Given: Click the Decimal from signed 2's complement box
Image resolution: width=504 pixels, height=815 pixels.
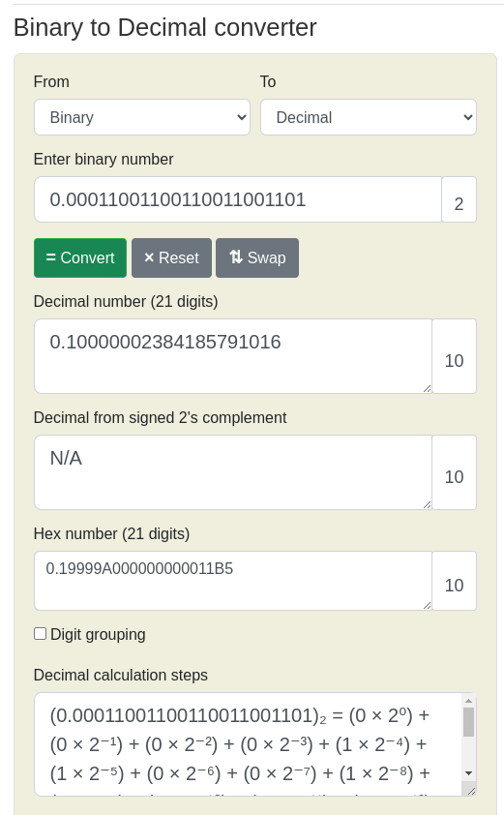Looking at the screenshot, I should click(233, 472).
